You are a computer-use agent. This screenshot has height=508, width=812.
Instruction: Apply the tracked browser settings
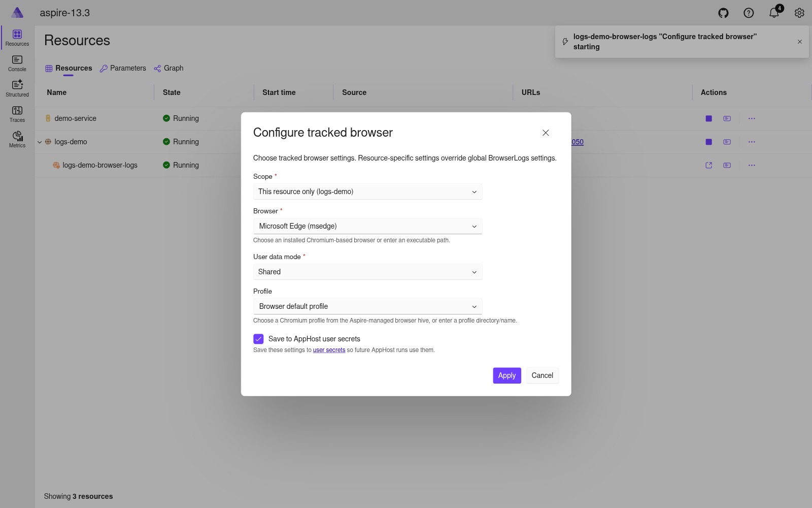point(507,375)
